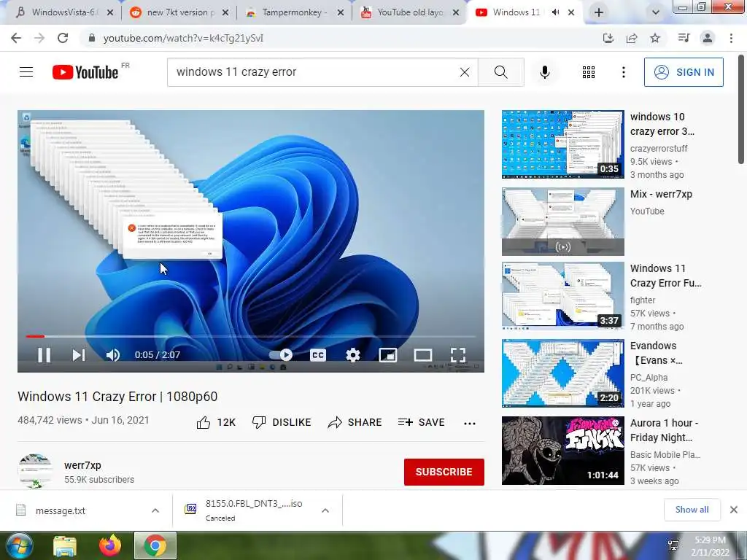Open YouTube settings three-dot menu
747x560 pixels.
click(623, 72)
